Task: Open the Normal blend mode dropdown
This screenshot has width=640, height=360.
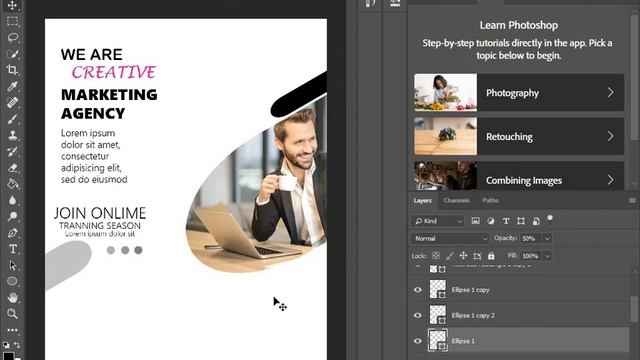Action: (450, 238)
